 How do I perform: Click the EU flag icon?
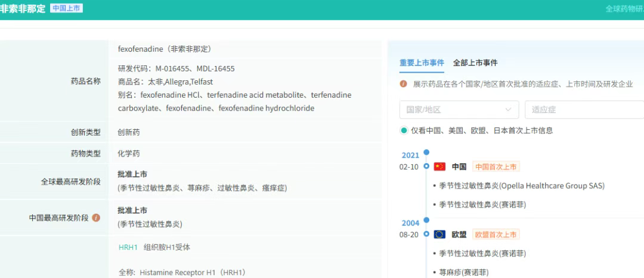pos(439,235)
